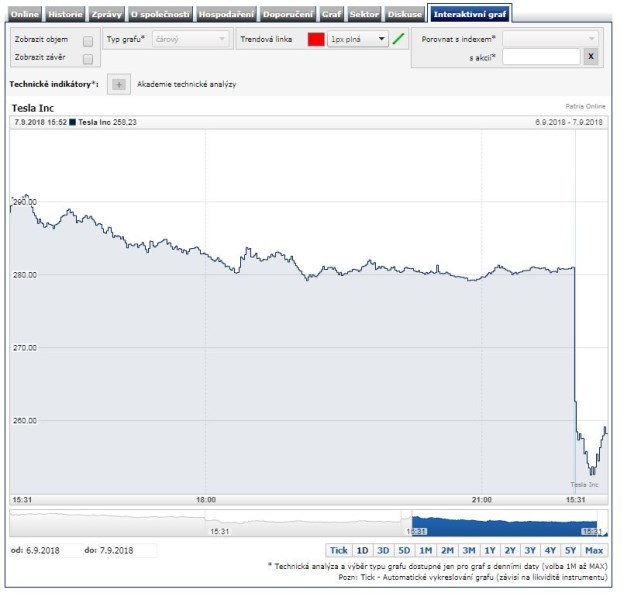Switch to the Historie tab
641x600 pixels.
[x=64, y=14]
